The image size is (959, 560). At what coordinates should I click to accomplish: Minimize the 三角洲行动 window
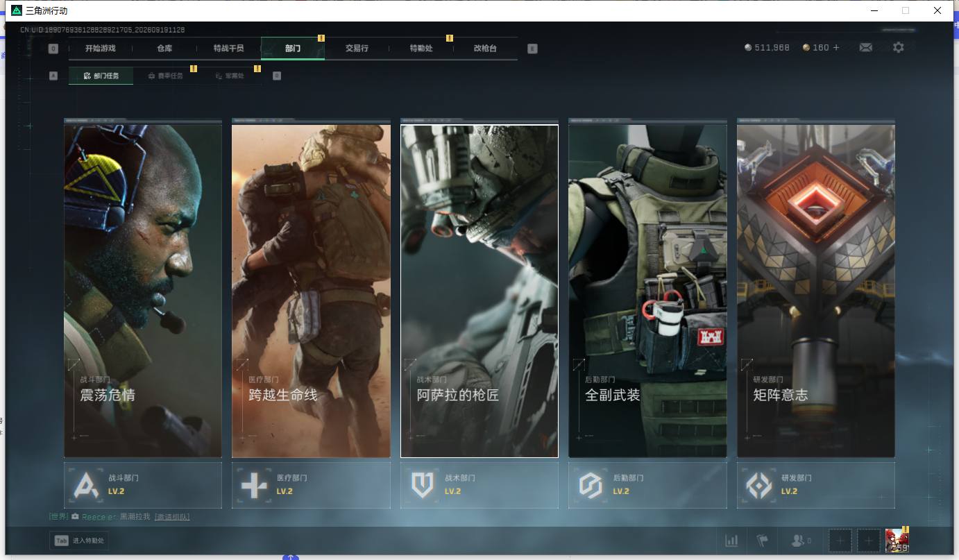(x=874, y=10)
